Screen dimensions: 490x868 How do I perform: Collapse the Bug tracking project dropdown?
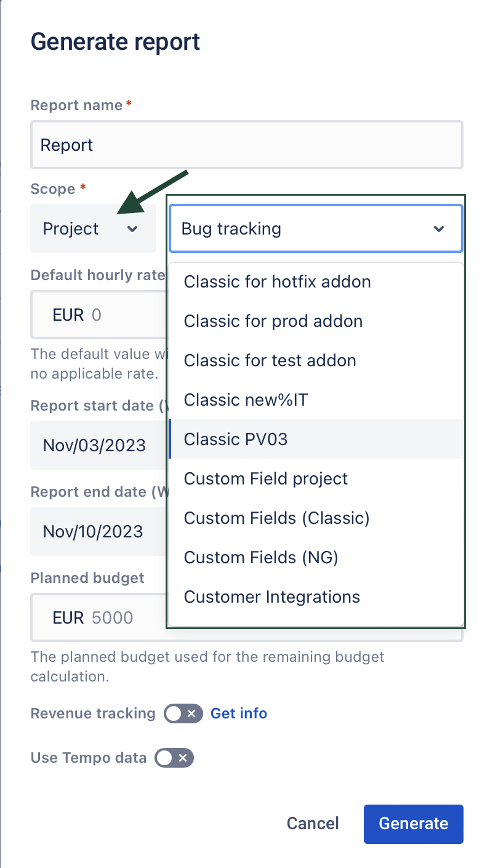[438, 229]
